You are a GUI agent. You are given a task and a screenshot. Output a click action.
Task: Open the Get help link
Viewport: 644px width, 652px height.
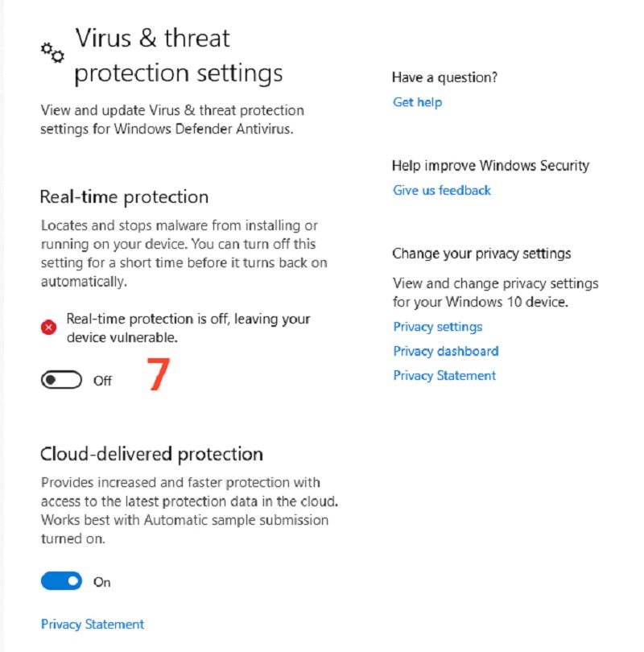[x=417, y=102]
